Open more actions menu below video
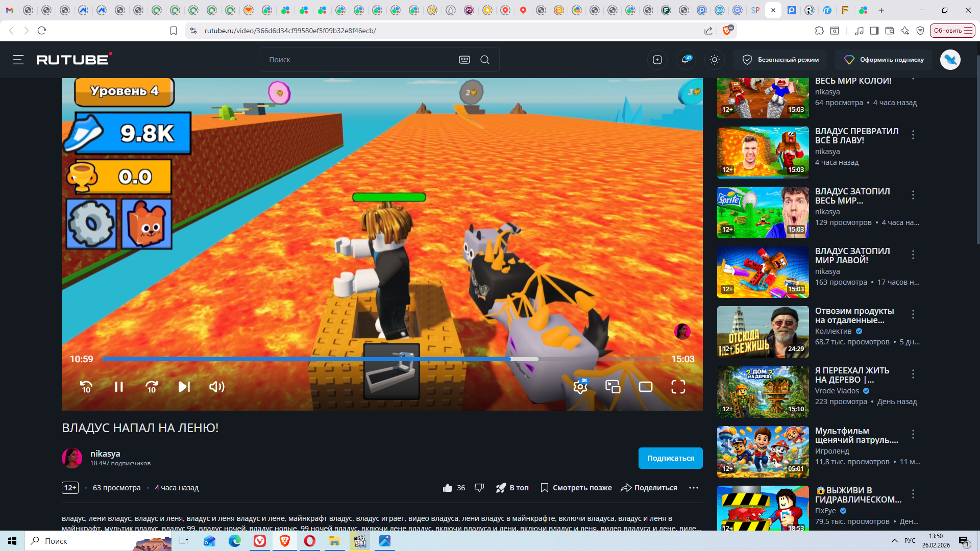980x551 pixels. (693, 488)
